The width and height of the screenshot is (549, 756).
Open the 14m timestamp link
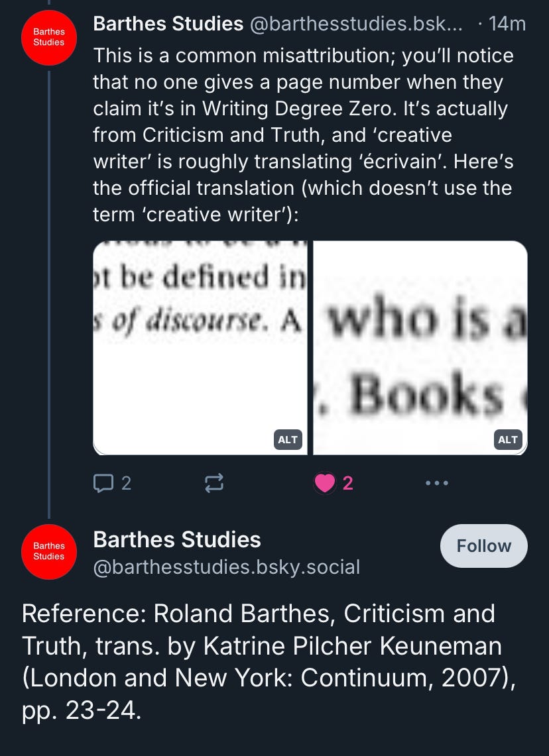click(507, 24)
